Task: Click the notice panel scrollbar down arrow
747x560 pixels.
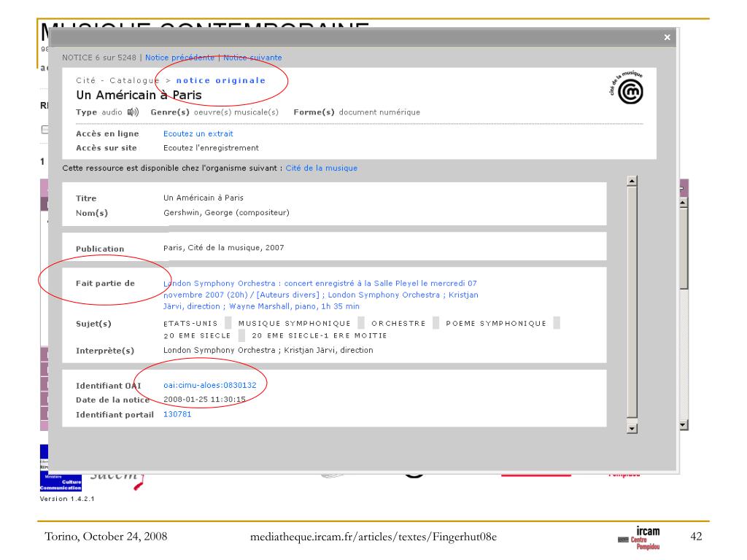Action: pos(632,429)
